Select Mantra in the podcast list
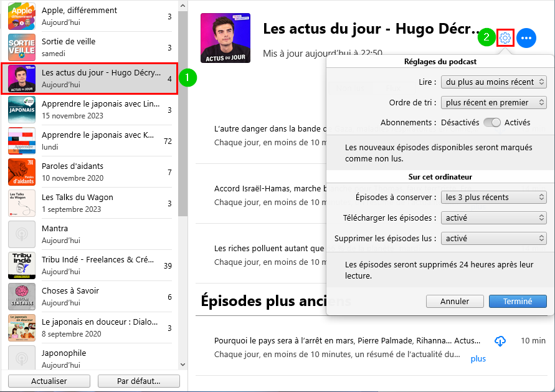555x392 pixels. click(x=90, y=234)
